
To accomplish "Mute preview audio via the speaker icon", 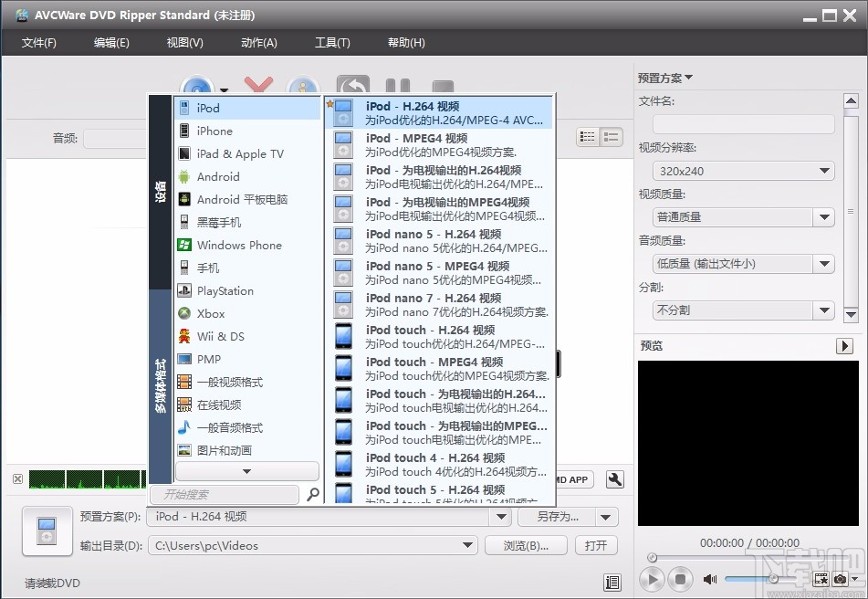I will (710, 578).
